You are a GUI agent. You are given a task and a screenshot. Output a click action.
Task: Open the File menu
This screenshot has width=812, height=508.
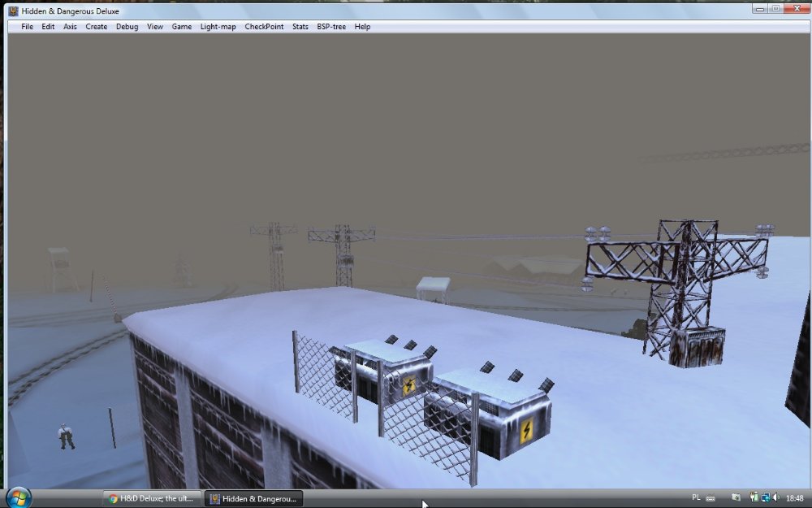27,27
